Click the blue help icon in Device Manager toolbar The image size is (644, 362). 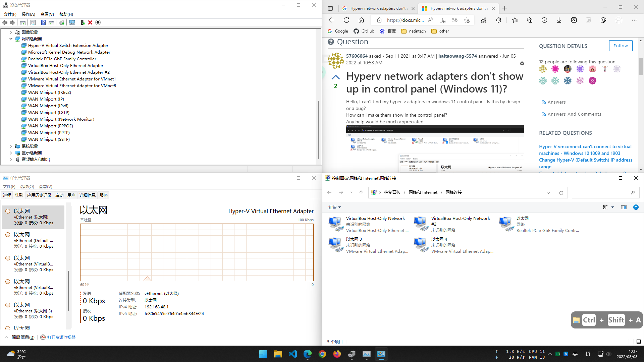coord(43,22)
